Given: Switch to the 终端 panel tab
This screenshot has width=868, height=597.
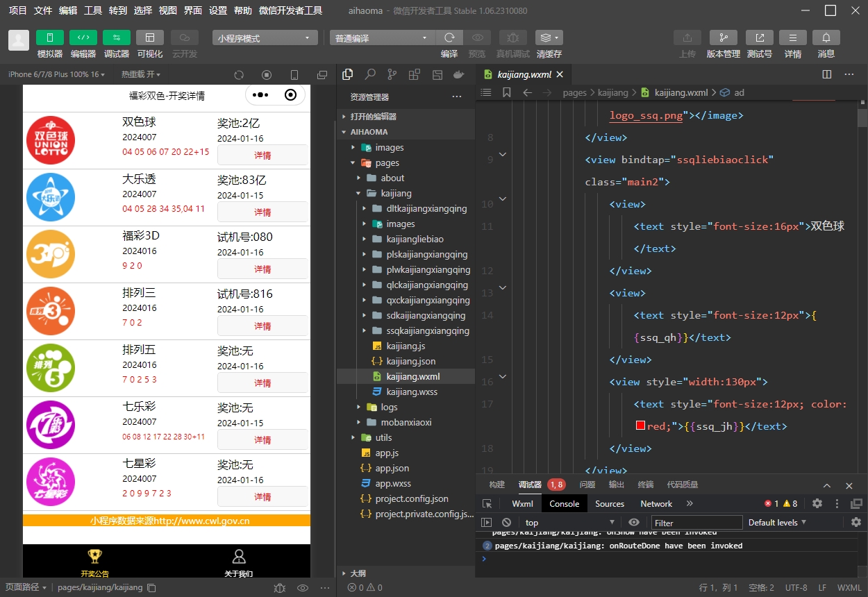Looking at the screenshot, I should 646,485.
